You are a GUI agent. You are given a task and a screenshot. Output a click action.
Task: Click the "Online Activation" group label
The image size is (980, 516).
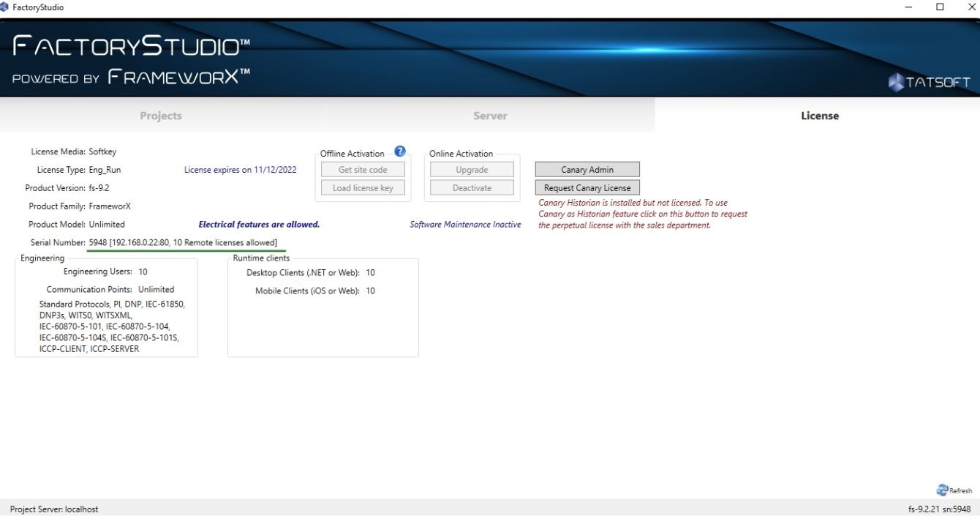click(461, 154)
